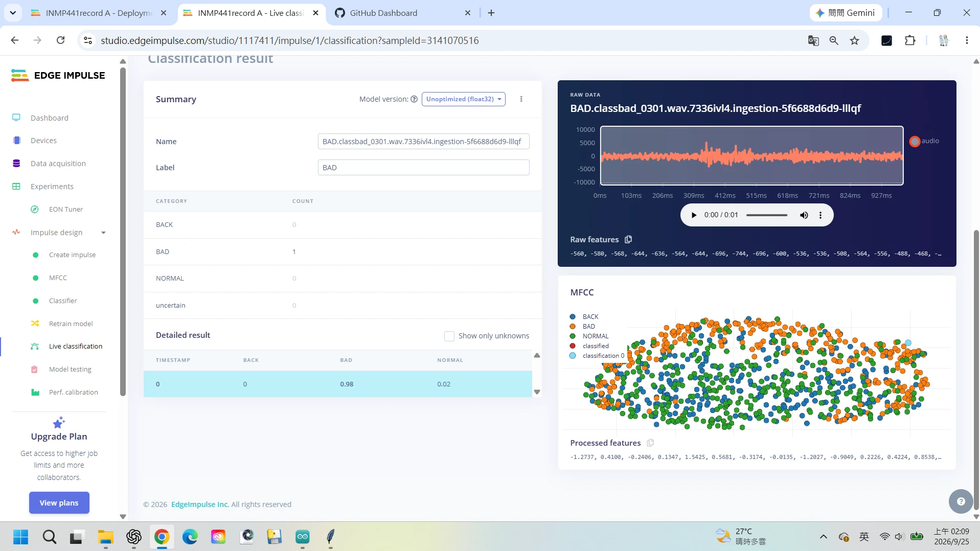Viewport: 980px width, 551px height.
Task: Open the Model version dropdown
Action: (463, 99)
